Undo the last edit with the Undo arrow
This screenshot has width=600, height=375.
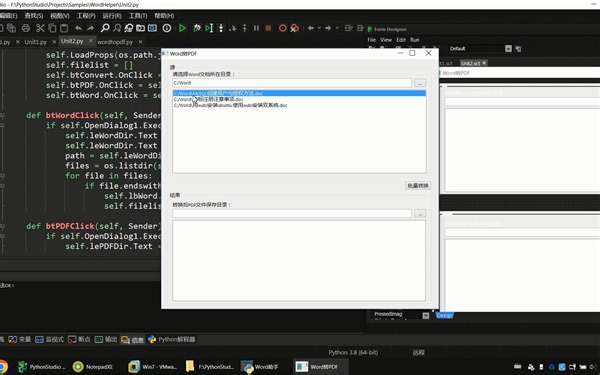click(78, 28)
